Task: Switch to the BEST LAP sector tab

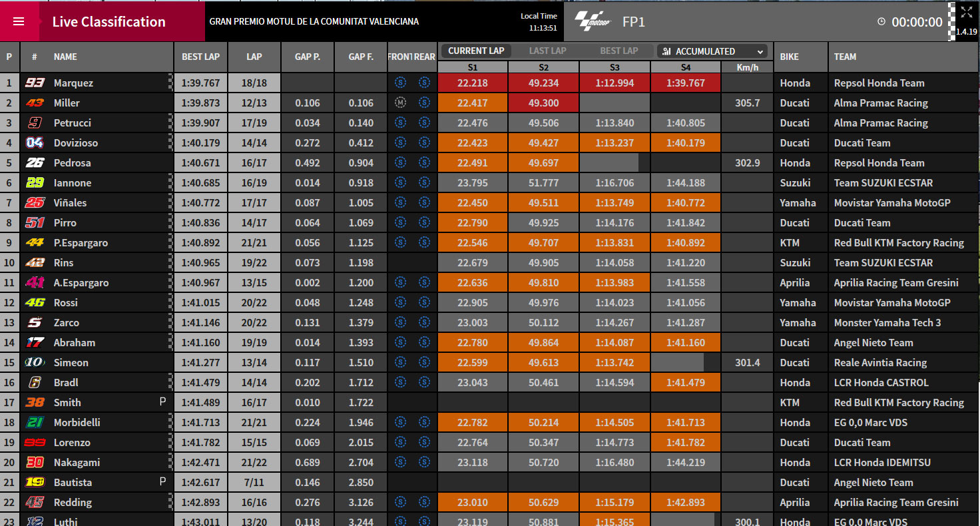Action: (x=618, y=51)
